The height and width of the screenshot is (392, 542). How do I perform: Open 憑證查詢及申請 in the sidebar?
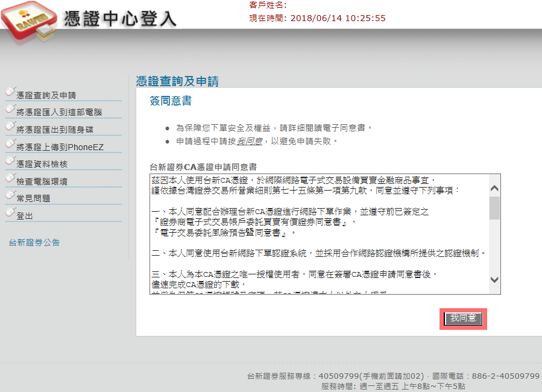pyautogui.click(x=46, y=95)
